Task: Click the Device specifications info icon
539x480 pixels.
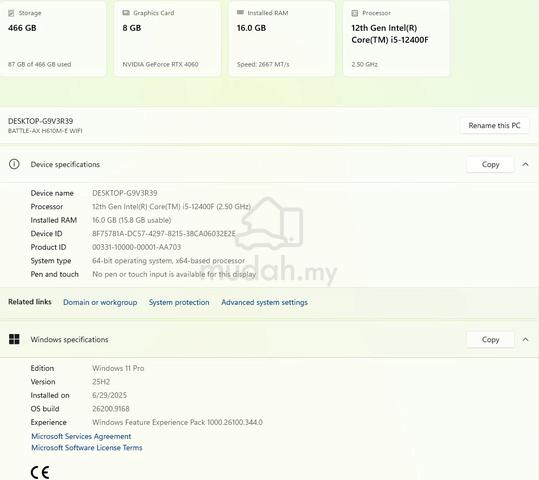Action: (14, 164)
